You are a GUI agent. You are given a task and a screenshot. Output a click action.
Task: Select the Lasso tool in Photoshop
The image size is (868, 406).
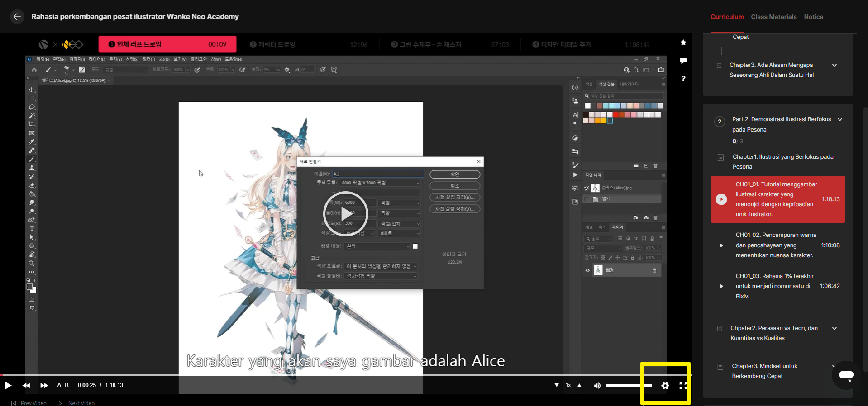[32, 107]
